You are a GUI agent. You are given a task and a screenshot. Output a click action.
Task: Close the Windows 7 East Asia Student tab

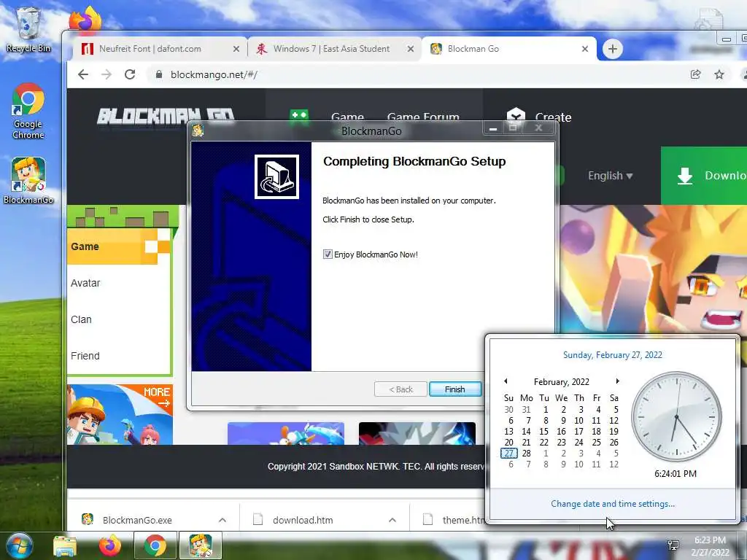click(410, 49)
